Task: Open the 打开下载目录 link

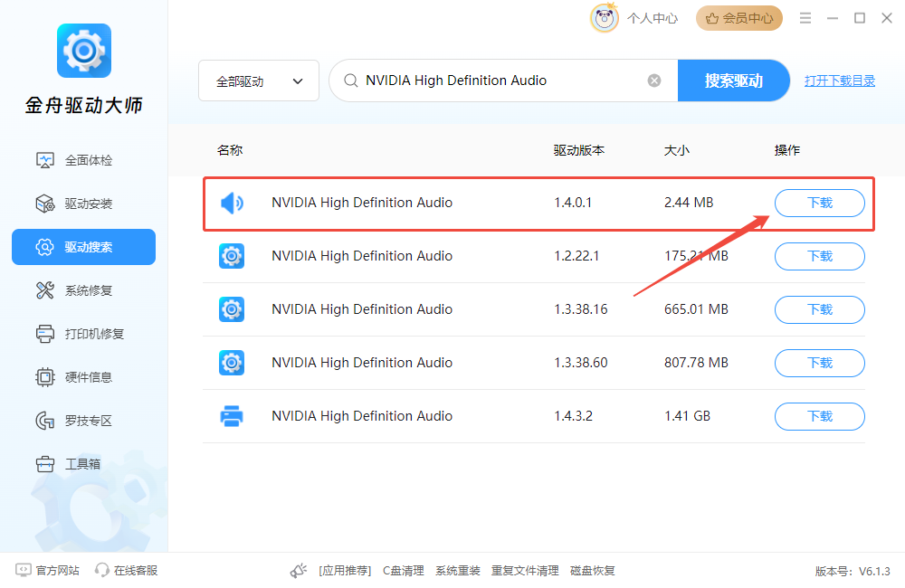Action: click(x=840, y=81)
